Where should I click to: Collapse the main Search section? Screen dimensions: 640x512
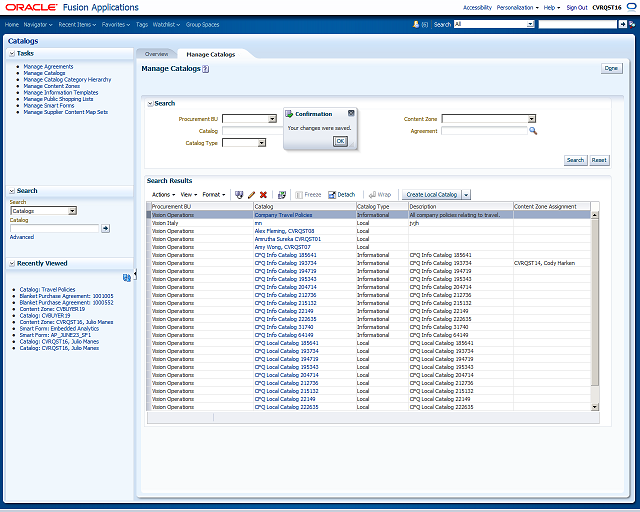tap(150, 104)
